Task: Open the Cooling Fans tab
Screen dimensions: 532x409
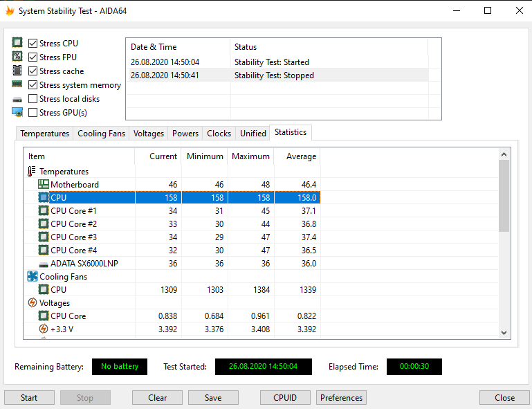Action: [x=101, y=134]
